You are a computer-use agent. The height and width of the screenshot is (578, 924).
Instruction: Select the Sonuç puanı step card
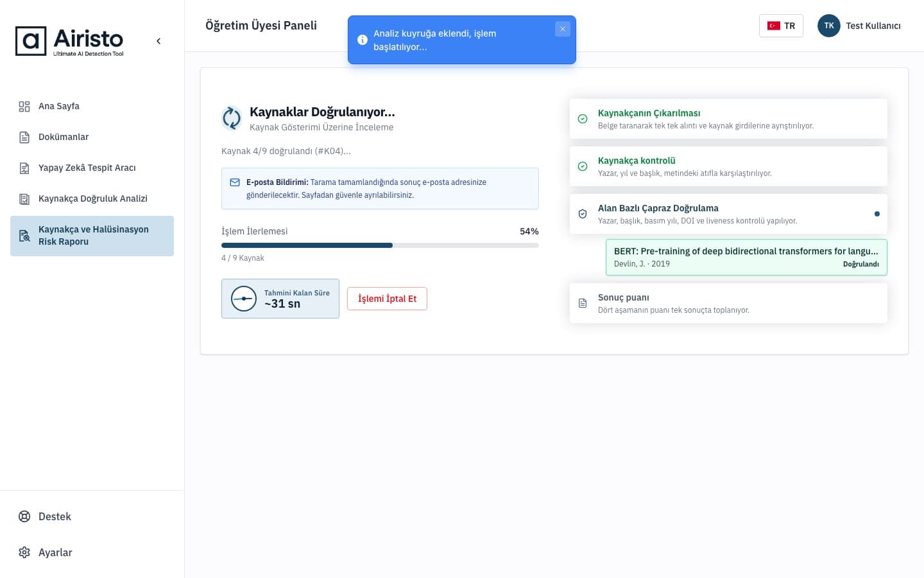[x=728, y=303]
